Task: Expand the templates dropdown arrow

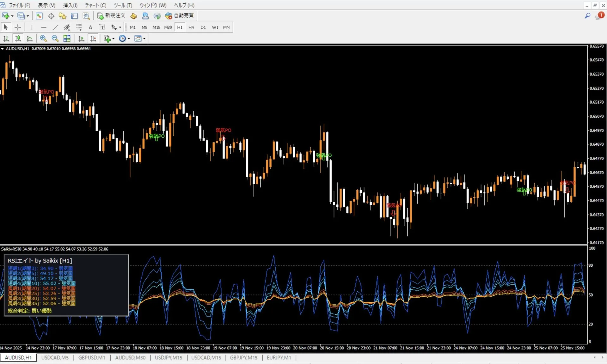Action: coord(144,39)
